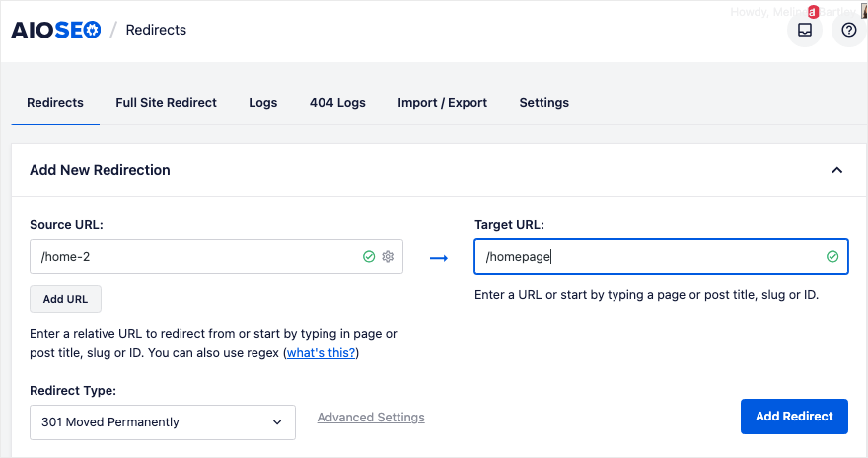Switch to the Full Site Redirect tab

coord(166,103)
